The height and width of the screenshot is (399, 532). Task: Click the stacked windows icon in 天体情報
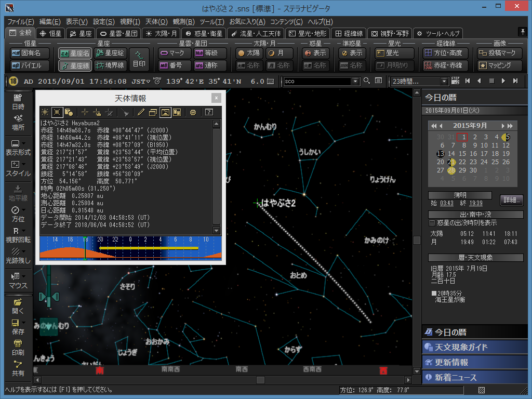[153, 112]
